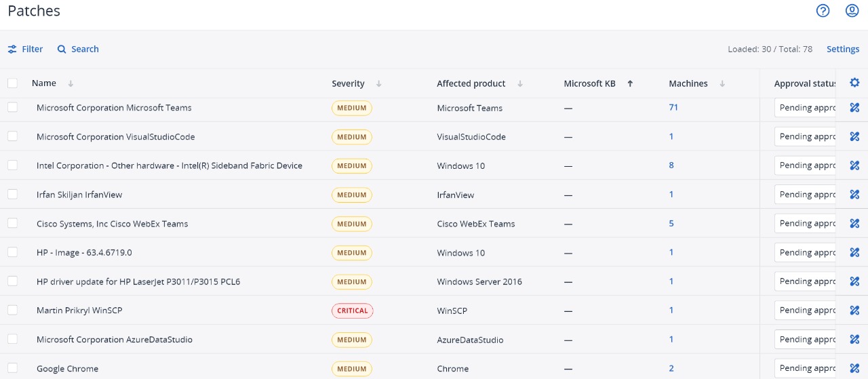
Task: Click action icon for AzureDataStudio row
Action: click(854, 340)
